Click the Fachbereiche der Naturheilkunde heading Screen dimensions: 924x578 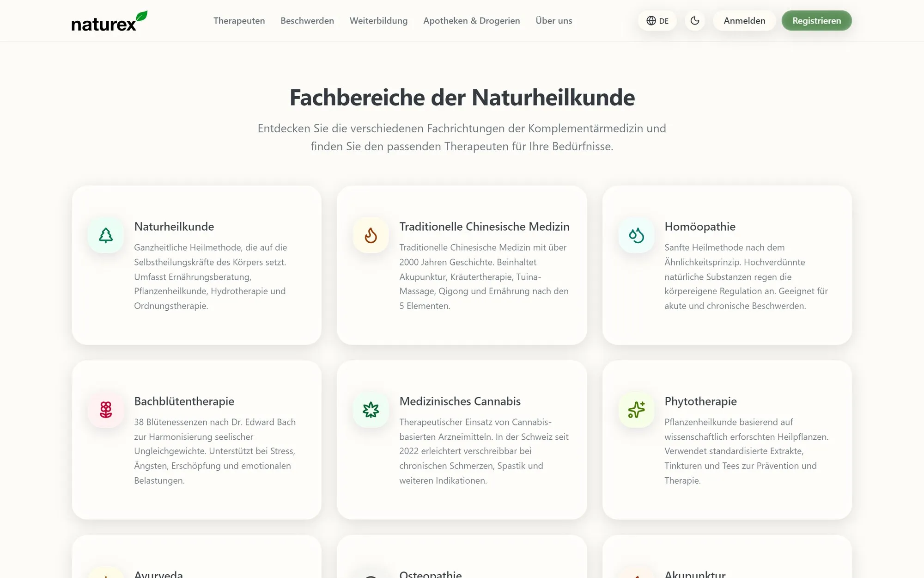pos(462,98)
